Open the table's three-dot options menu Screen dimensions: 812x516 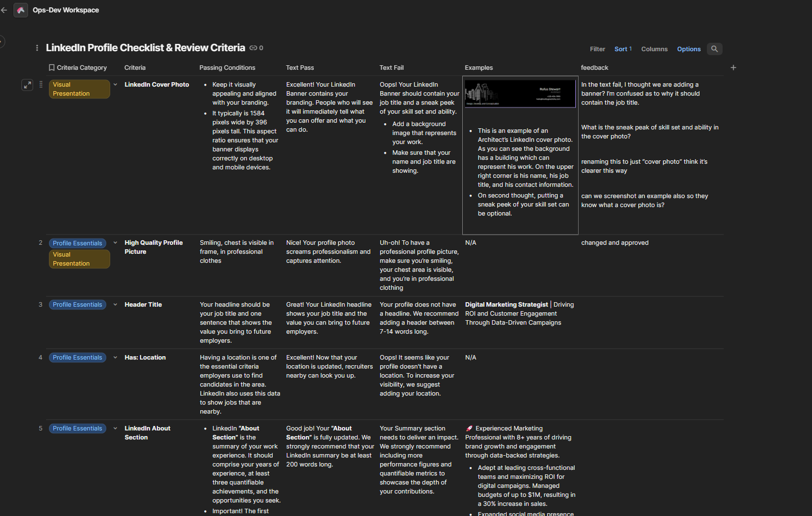coord(37,48)
